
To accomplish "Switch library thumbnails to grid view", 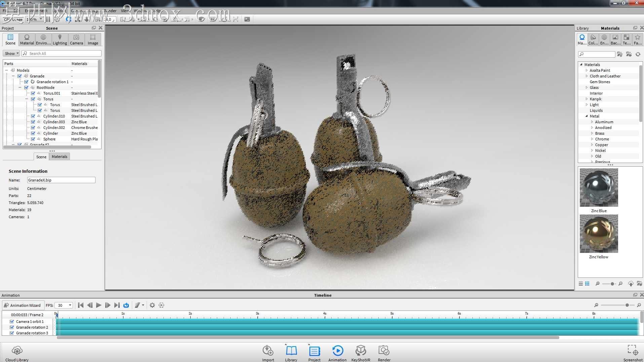I will [x=587, y=284].
